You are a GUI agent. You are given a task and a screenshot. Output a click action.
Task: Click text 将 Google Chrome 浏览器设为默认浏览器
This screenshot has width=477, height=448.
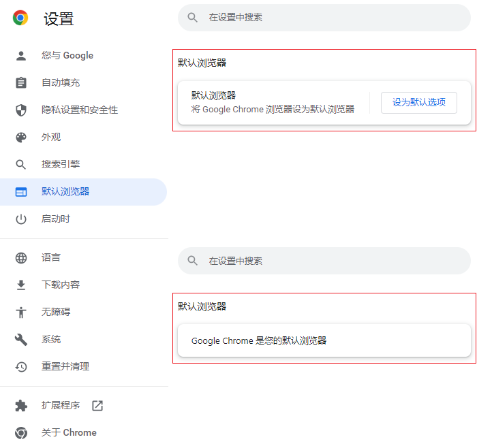273,110
